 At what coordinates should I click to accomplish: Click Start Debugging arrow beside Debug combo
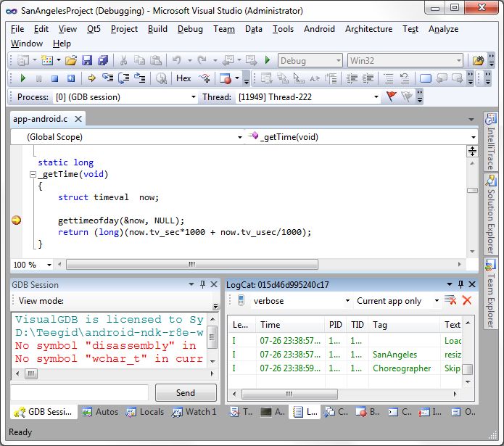[267, 60]
